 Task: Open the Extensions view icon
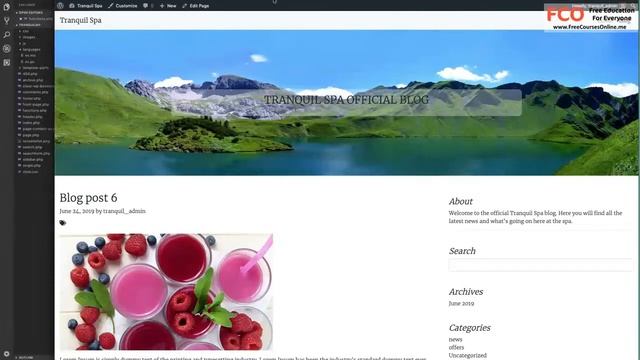(x=7, y=62)
